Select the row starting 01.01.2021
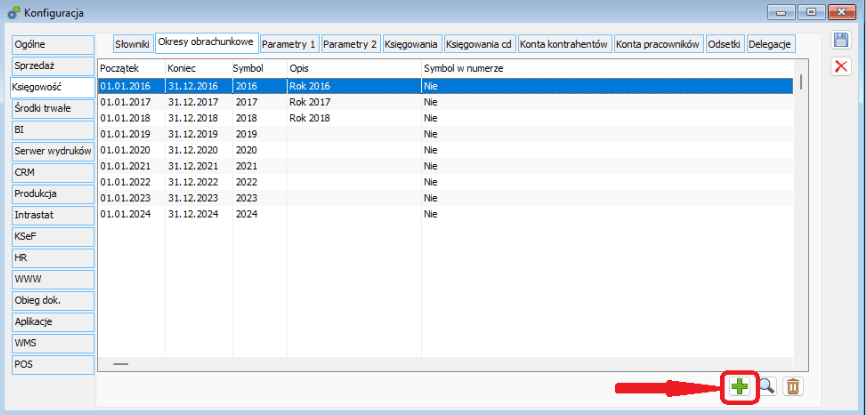This screenshot has width=866, height=415. 446,166
